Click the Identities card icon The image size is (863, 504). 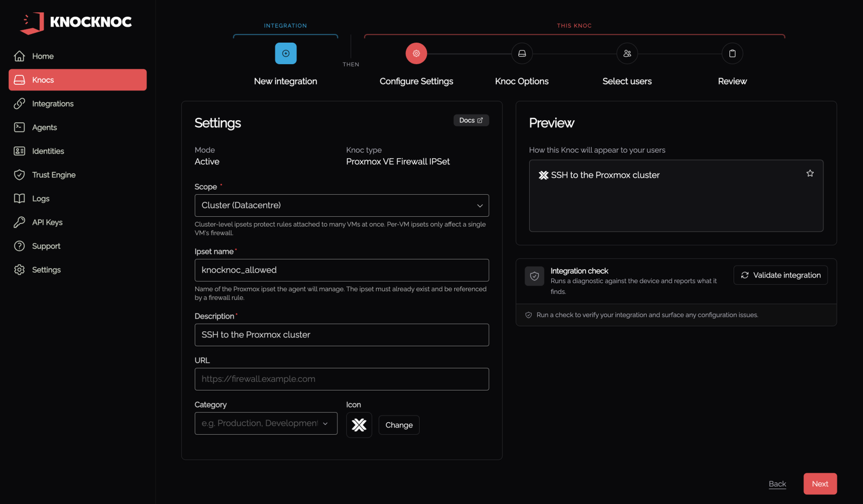pos(20,151)
